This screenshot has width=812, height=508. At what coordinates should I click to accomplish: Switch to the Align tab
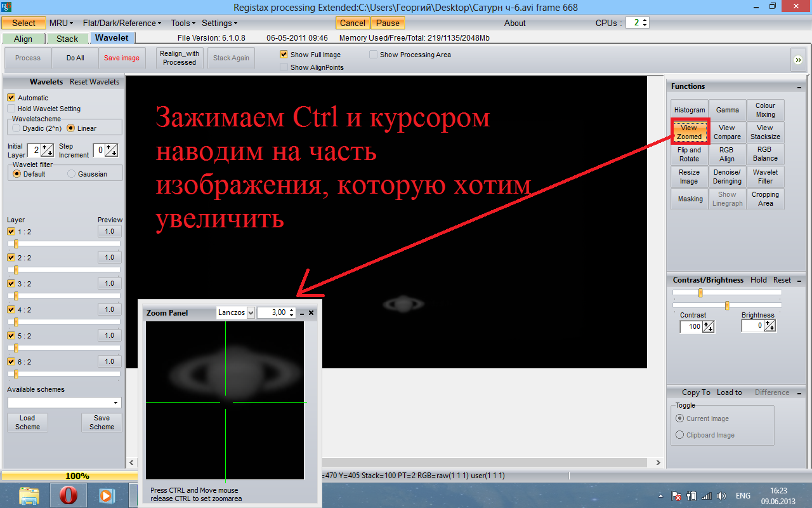(23, 39)
